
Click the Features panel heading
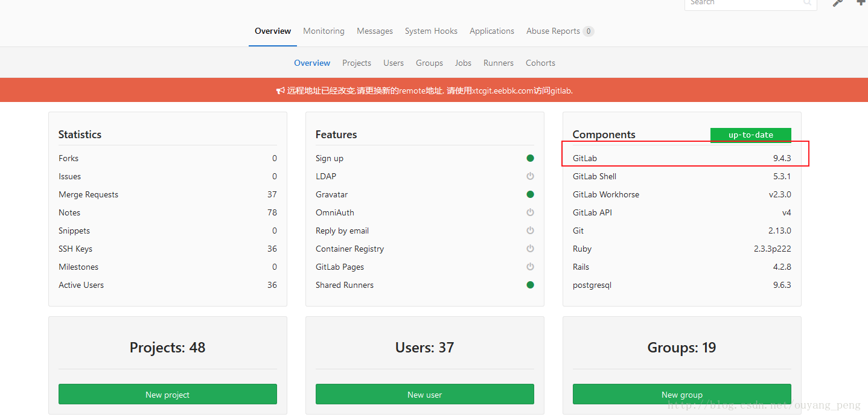coord(336,135)
